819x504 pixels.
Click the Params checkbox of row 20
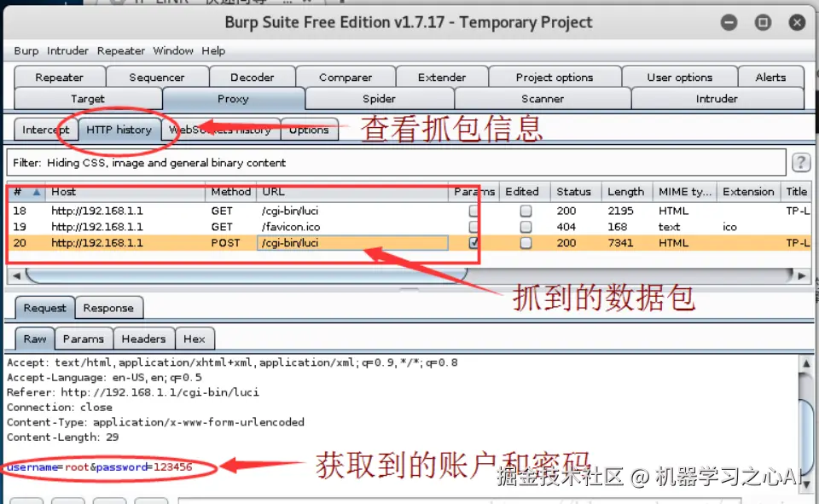473,243
